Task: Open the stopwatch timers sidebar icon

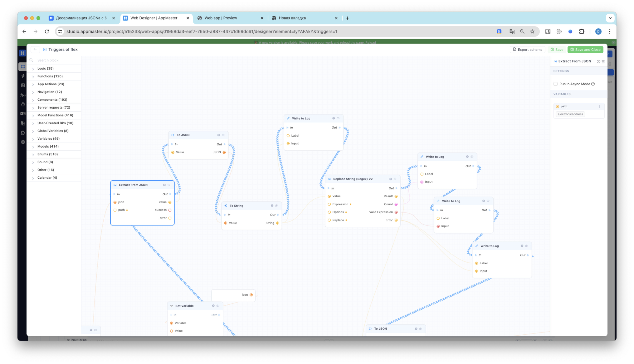Action: click(23, 104)
